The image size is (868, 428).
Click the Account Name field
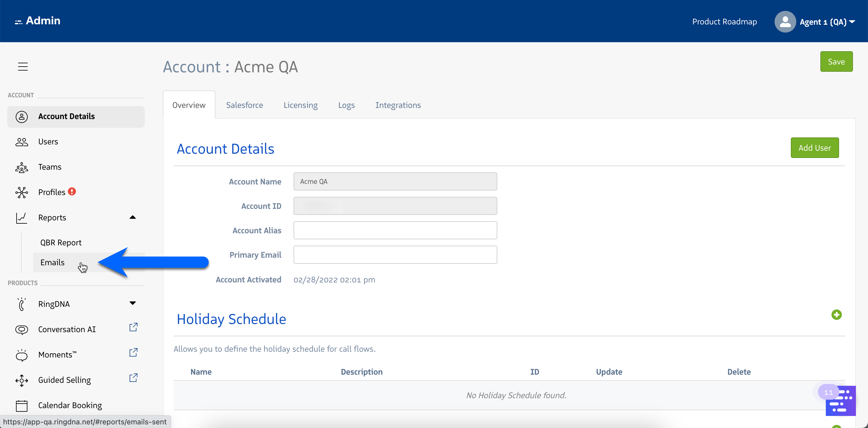(395, 182)
